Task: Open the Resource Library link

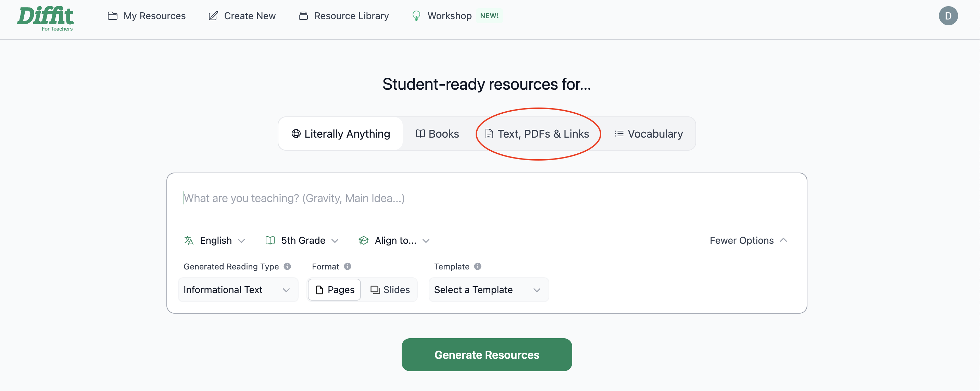Action: [x=343, y=16]
